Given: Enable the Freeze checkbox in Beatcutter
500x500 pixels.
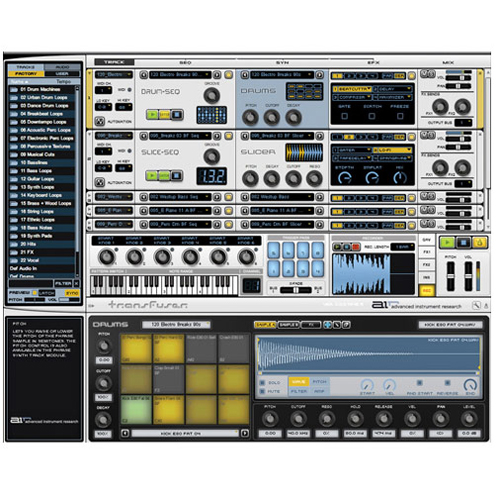Looking at the screenshot, I should (x=400, y=116).
